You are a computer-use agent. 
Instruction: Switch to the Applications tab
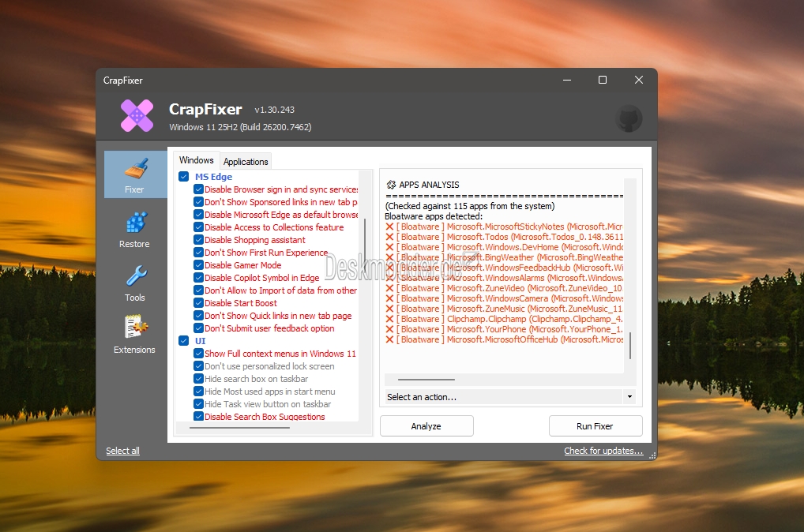tap(245, 161)
